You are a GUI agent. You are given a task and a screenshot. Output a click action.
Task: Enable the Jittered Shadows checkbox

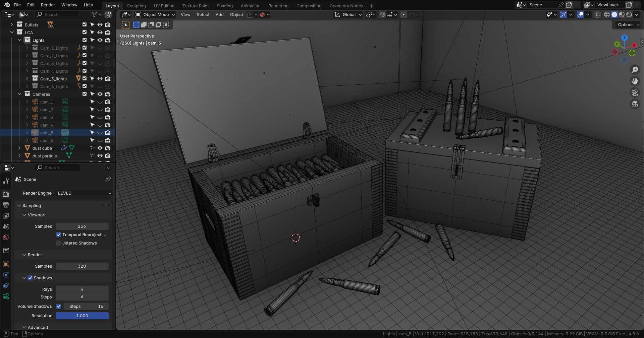59,243
